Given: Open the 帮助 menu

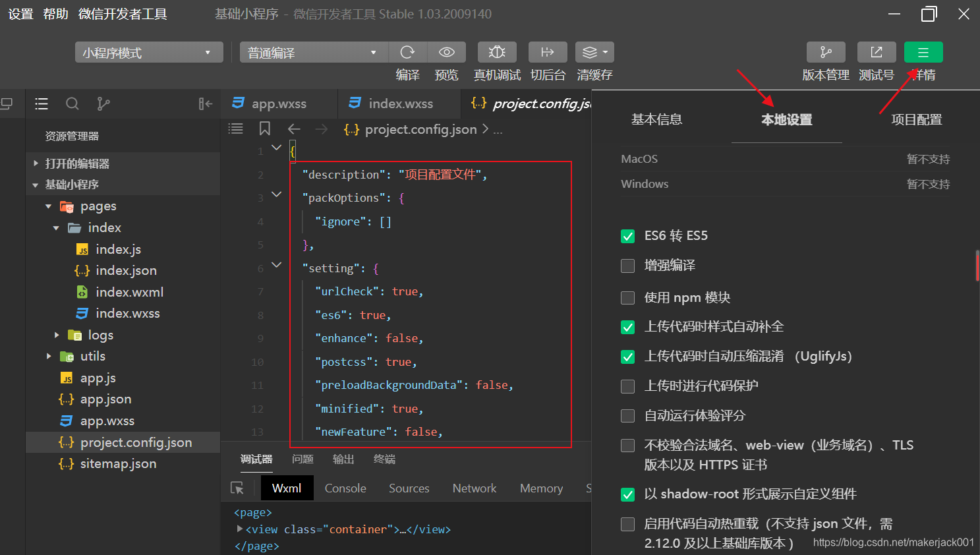Looking at the screenshot, I should [x=55, y=14].
